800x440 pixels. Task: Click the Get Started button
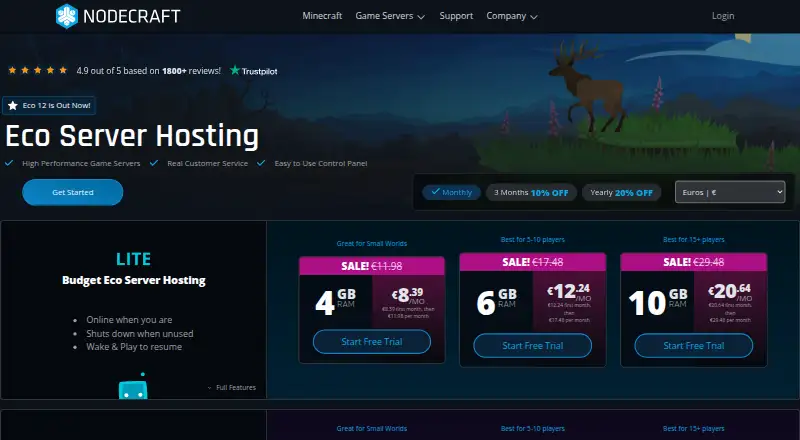click(x=72, y=192)
